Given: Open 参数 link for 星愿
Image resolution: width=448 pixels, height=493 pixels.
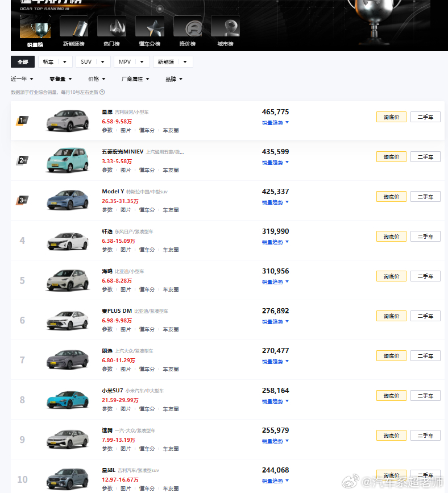Looking at the screenshot, I should click(107, 130).
